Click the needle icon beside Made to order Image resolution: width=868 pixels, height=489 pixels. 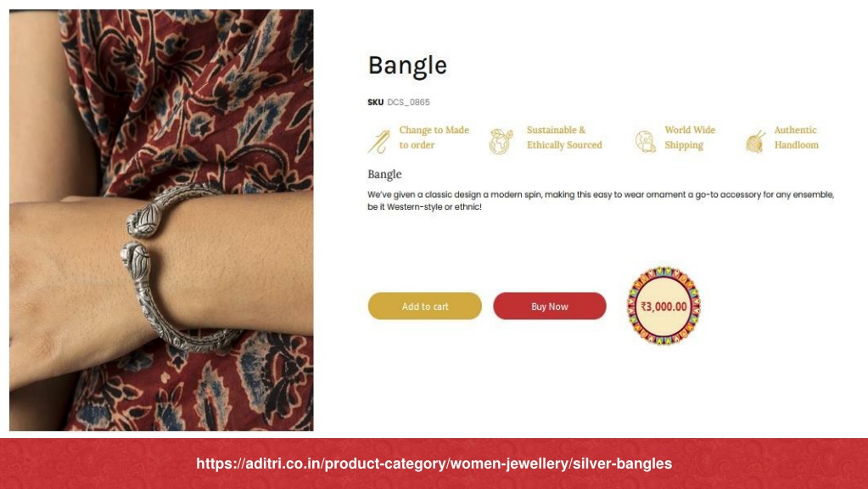tap(379, 141)
